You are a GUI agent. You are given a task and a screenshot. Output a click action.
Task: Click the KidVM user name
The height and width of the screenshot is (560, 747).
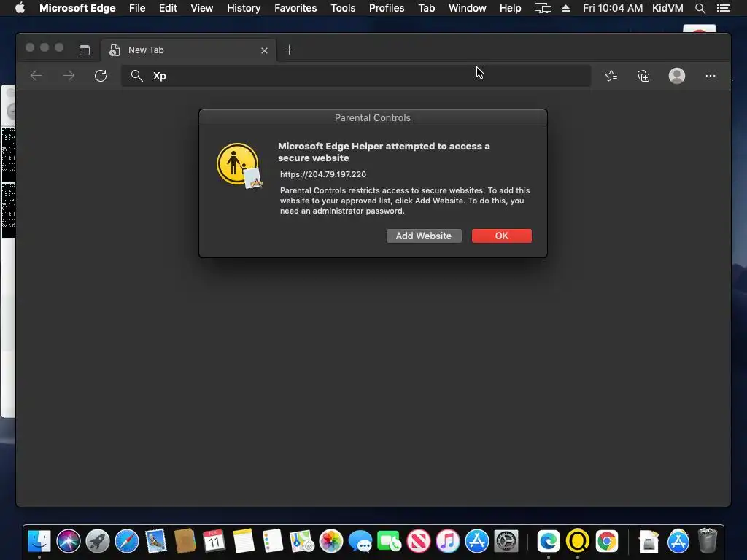(x=667, y=8)
